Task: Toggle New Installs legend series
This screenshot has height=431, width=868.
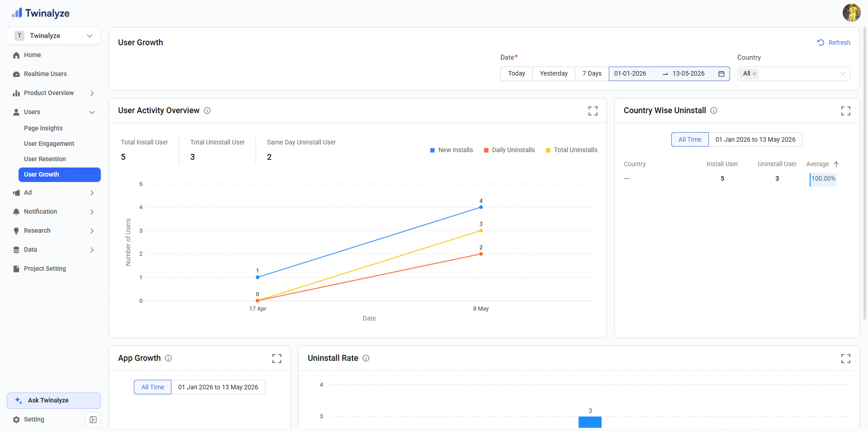Action: pyautogui.click(x=451, y=150)
